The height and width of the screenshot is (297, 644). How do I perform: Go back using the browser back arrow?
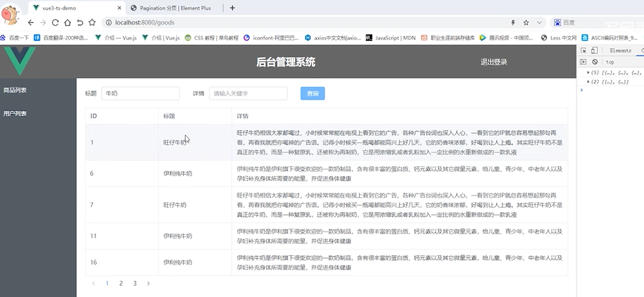pyautogui.click(x=31, y=22)
